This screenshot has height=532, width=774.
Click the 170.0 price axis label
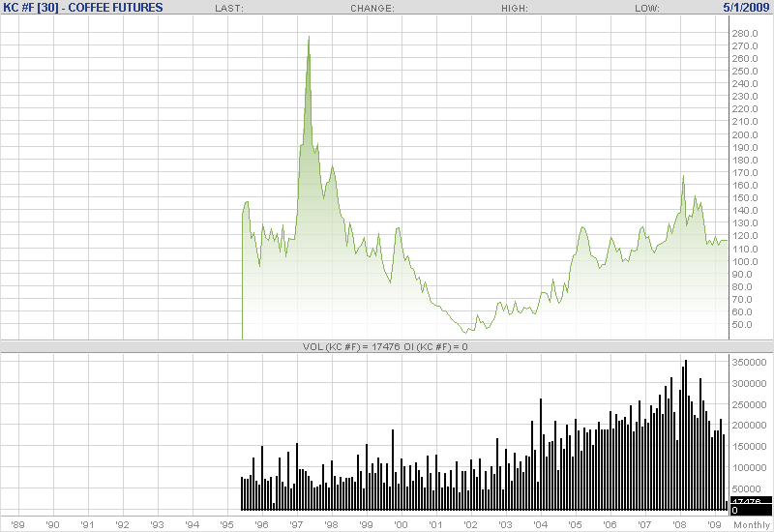tap(744, 173)
